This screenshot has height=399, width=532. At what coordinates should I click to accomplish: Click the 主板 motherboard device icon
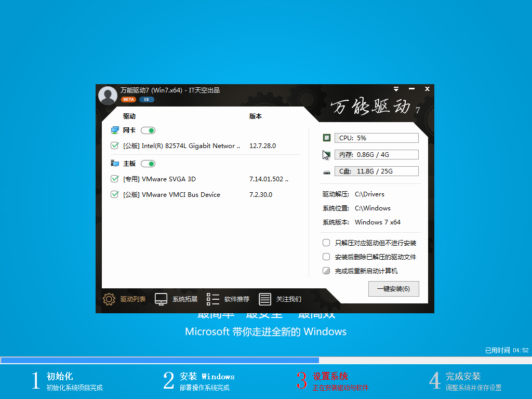[x=114, y=163]
